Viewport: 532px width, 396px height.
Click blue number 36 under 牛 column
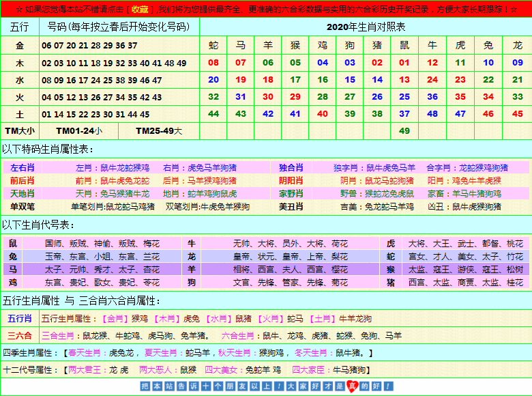(x=432, y=97)
